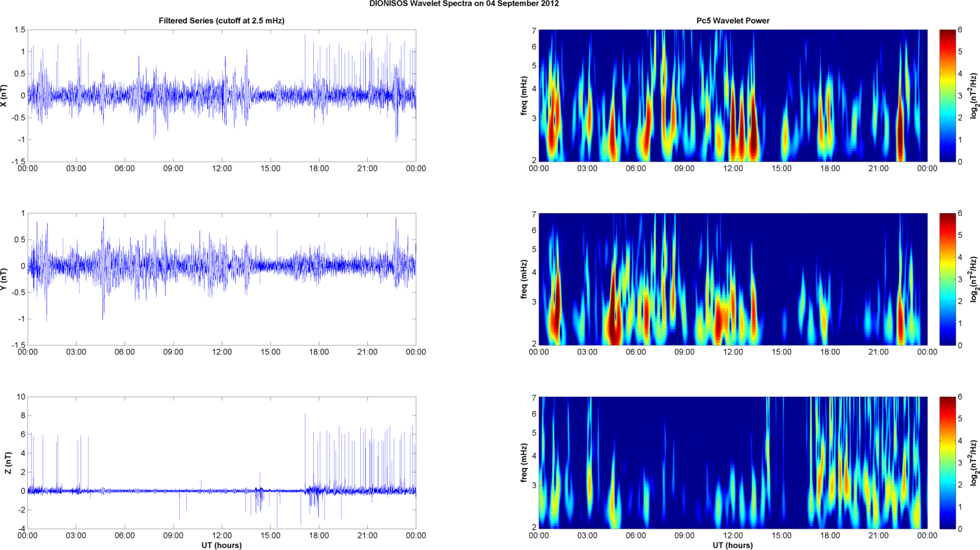Screen dimensions: 980x550
Task: Click the 12:00 tick of X plot
Action: 222,169
